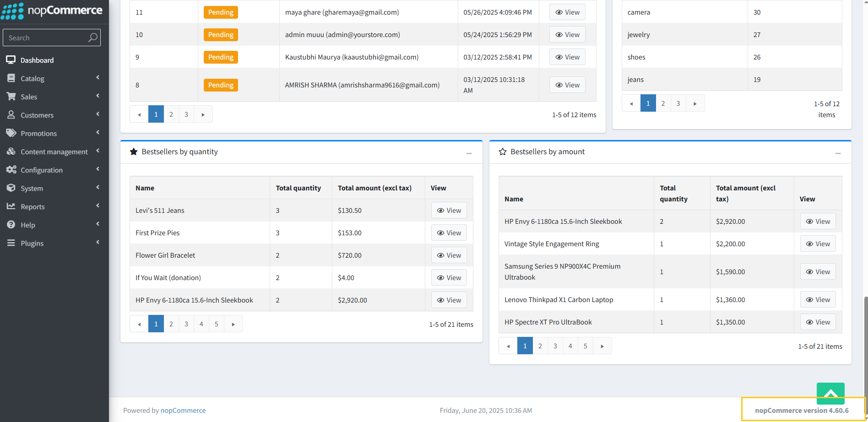Expand the Promotions menu arrow
Viewport: 868px width, 422px height.
pos(98,133)
